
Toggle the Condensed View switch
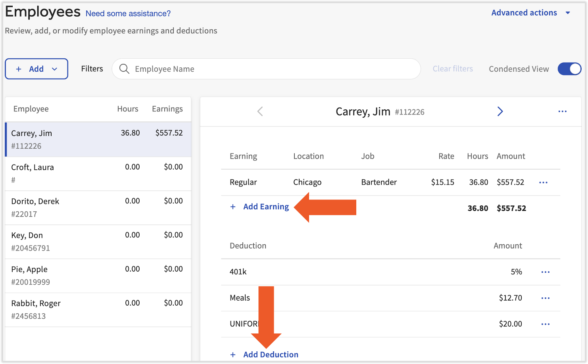(x=569, y=69)
